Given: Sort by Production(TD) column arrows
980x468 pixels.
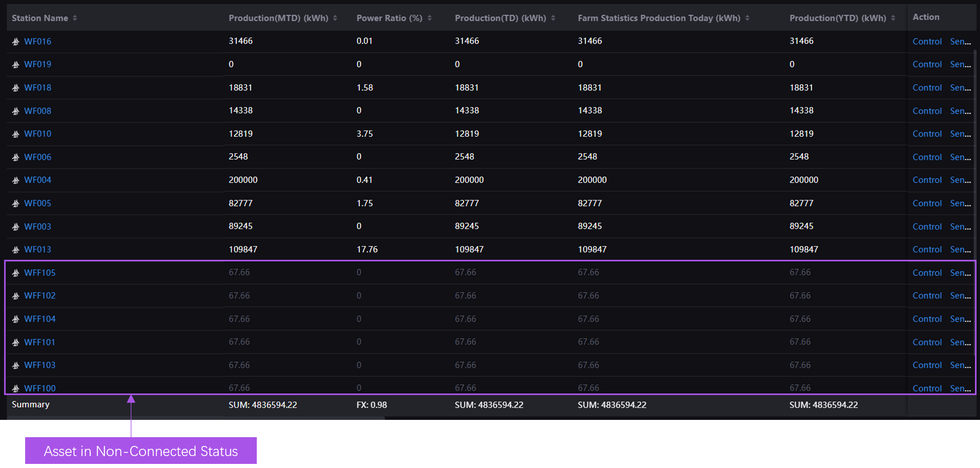Looking at the screenshot, I should pos(553,18).
